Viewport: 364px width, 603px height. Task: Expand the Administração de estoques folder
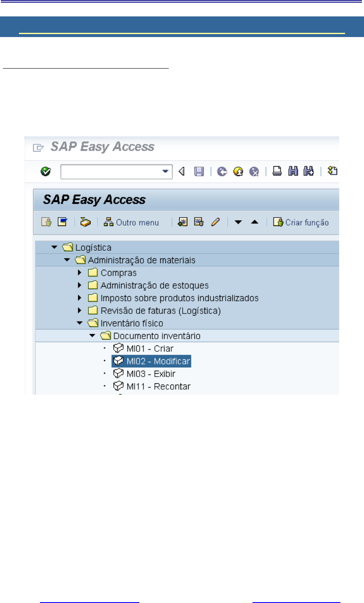click(80, 285)
